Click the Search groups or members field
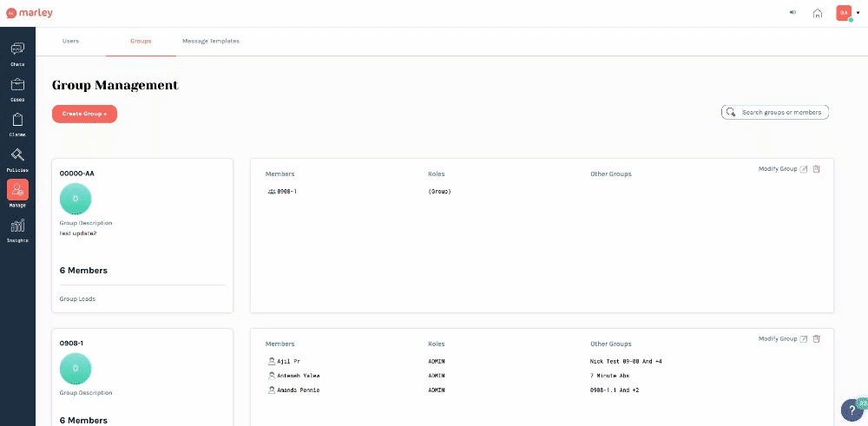Image resolution: width=868 pixels, height=426 pixels. tap(781, 112)
